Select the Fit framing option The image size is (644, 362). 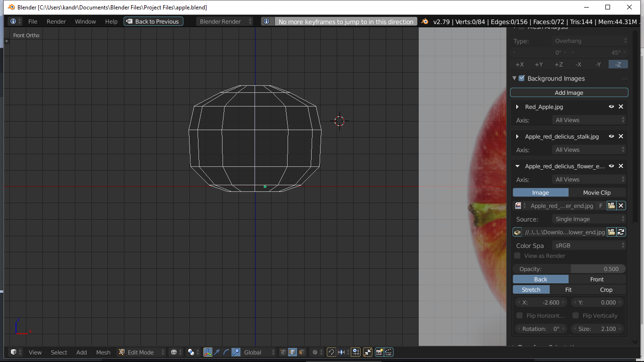pyautogui.click(x=569, y=289)
